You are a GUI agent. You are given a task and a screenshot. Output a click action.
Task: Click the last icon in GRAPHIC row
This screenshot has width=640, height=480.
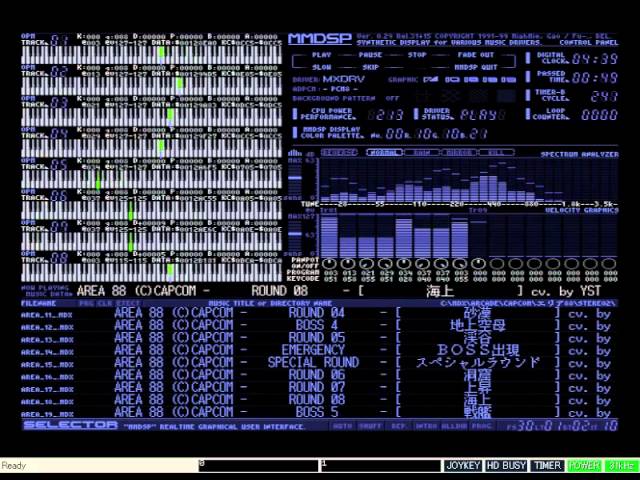click(508, 80)
